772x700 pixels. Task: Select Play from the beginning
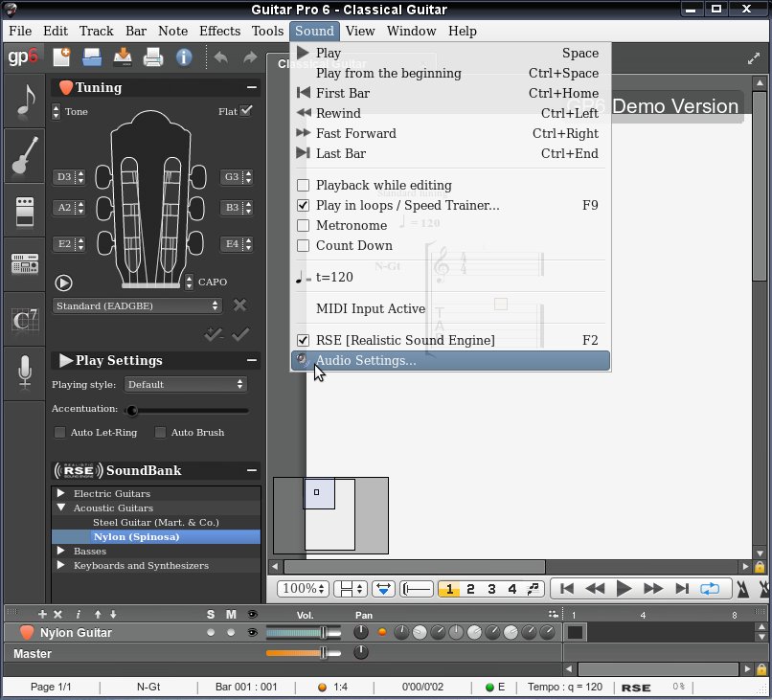pos(450,73)
